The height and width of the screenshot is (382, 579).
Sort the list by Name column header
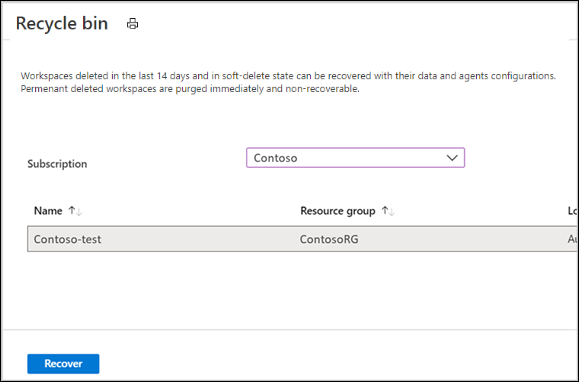pos(48,211)
